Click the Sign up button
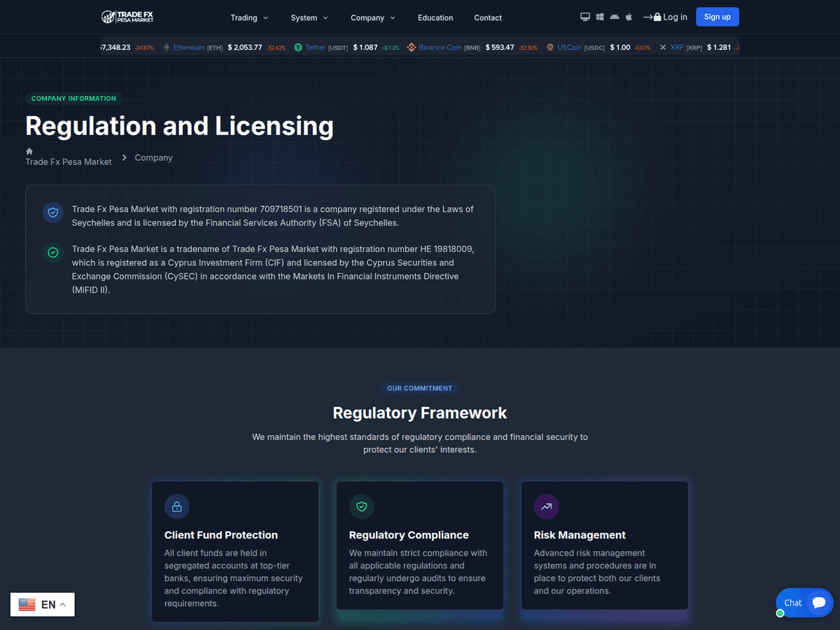840x630 pixels. click(717, 17)
